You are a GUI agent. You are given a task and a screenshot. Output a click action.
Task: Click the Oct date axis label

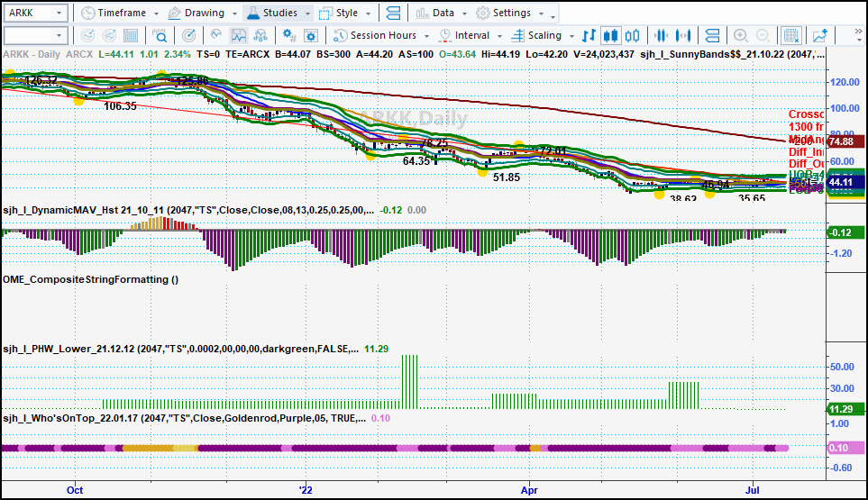[75, 490]
